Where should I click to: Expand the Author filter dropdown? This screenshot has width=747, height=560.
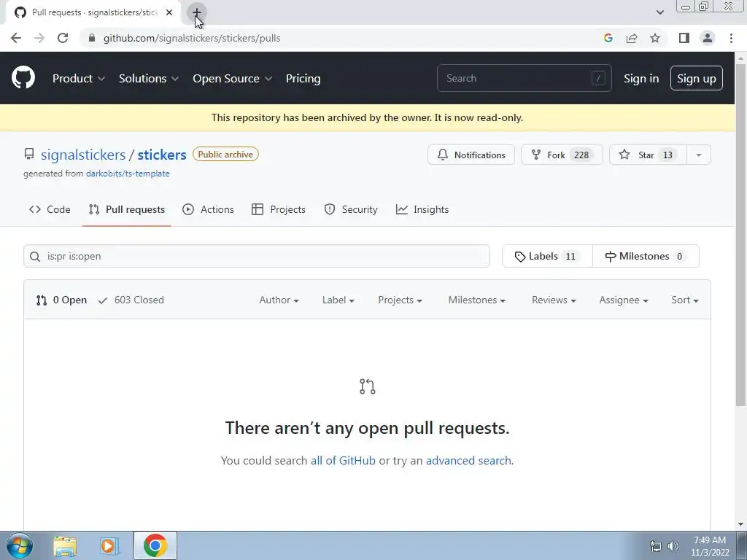[279, 300]
